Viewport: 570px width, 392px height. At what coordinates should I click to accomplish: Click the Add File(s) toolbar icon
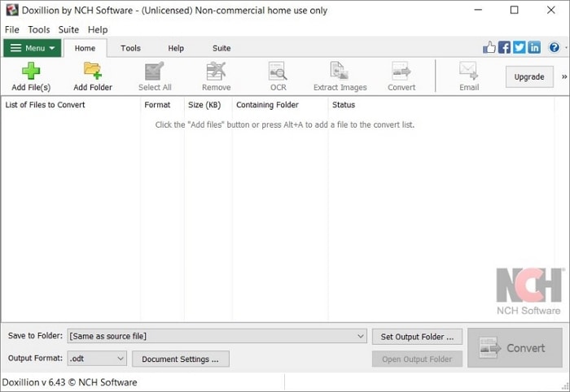pos(31,76)
